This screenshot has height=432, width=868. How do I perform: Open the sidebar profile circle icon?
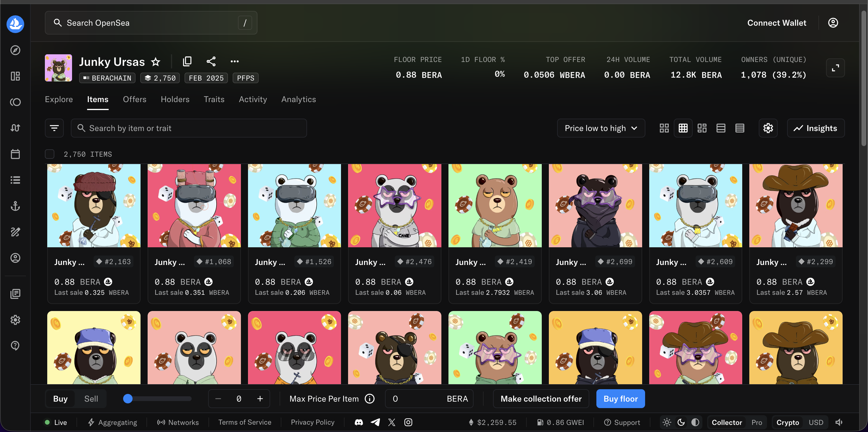(x=15, y=258)
